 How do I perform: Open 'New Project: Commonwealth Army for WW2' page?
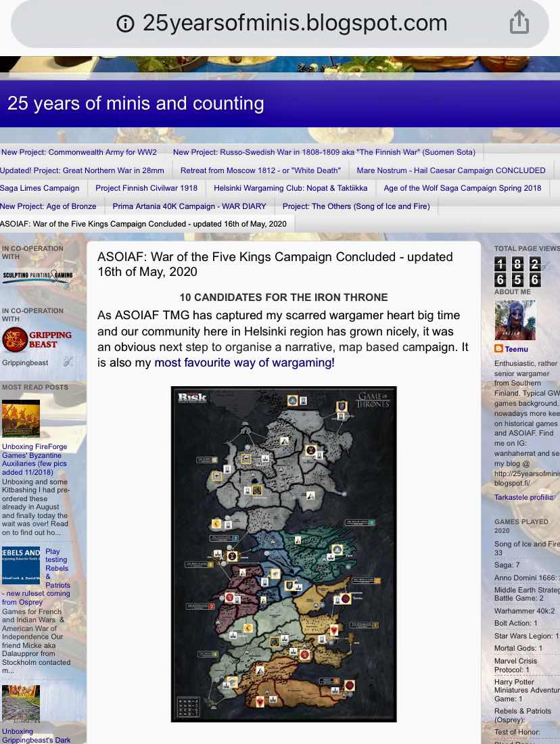coord(78,152)
